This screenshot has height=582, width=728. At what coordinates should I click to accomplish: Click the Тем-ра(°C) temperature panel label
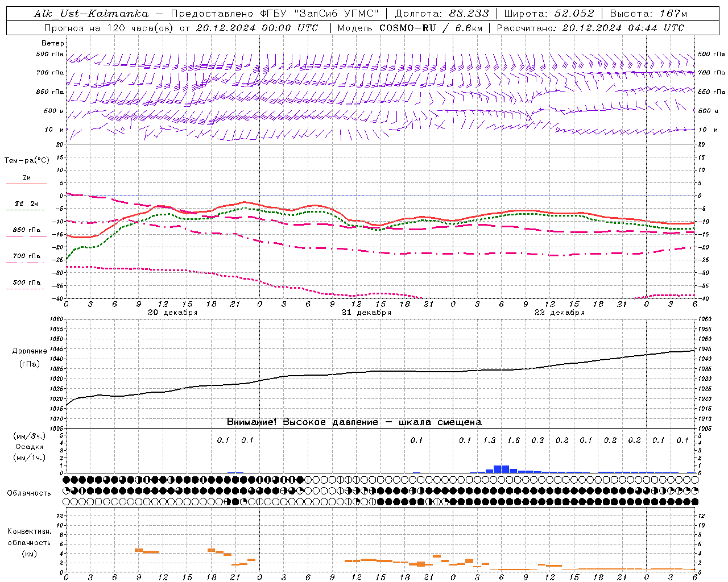[27, 160]
